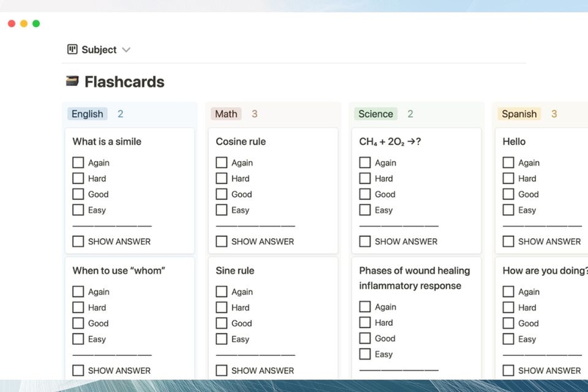Check Again on Sine rule card
This screenshot has height=392, width=588.
pos(221,291)
